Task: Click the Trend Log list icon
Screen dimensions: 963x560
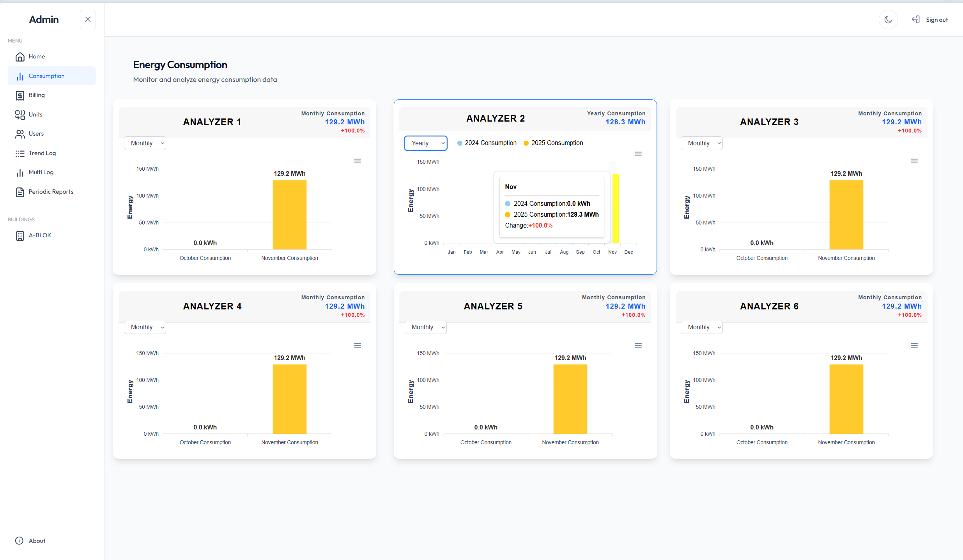Action: pyautogui.click(x=20, y=153)
